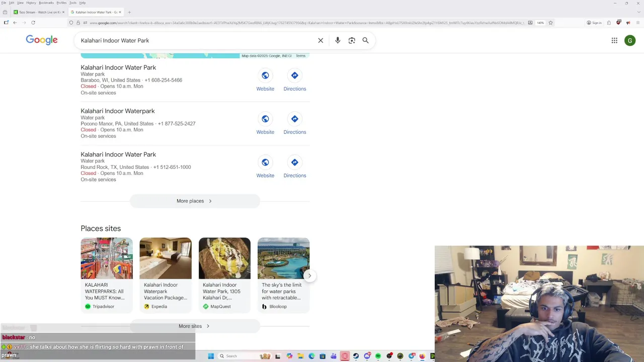
Task: Show next Places sites with the arrow
Action: click(309, 276)
